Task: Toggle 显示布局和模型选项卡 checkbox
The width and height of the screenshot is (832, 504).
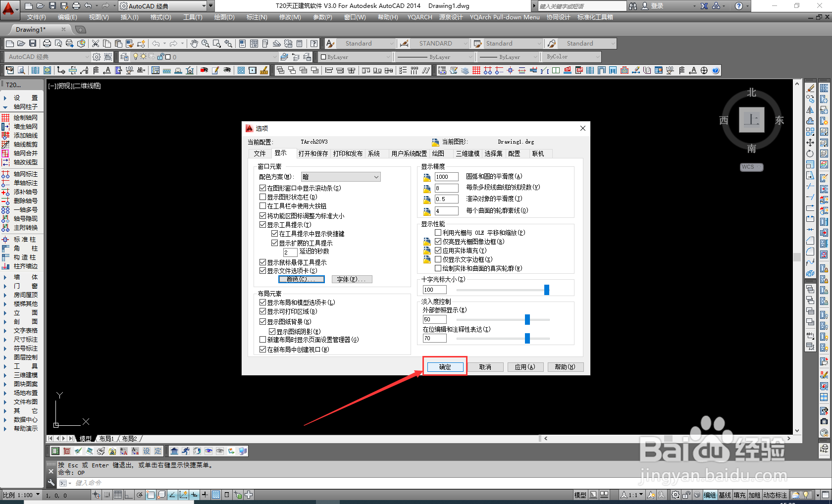Action: coord(263,302)
